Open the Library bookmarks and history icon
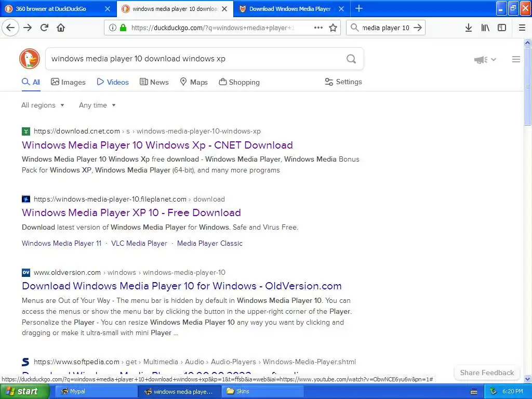Screen dimensions: 532x399 click(x=485, y=28)
